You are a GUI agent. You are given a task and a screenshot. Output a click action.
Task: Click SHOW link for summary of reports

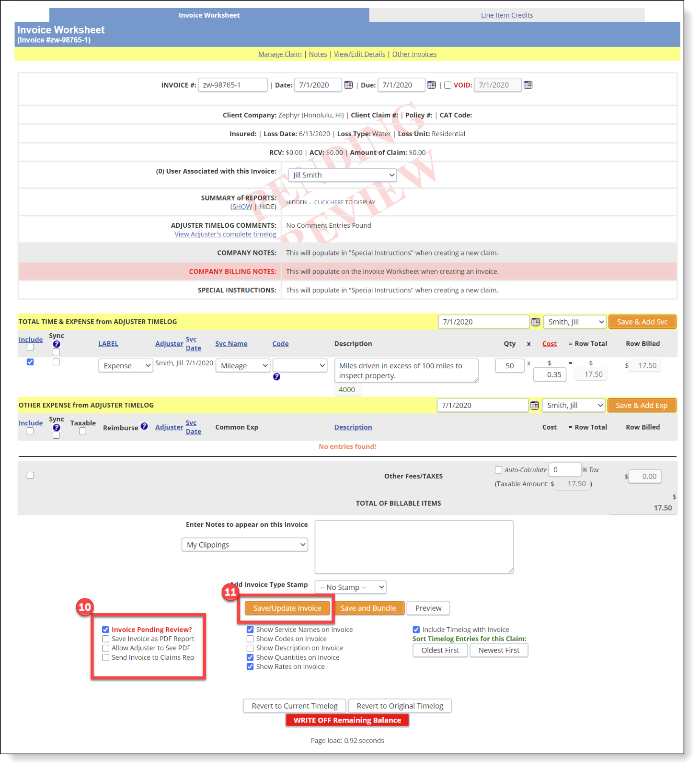pos(242,207)
